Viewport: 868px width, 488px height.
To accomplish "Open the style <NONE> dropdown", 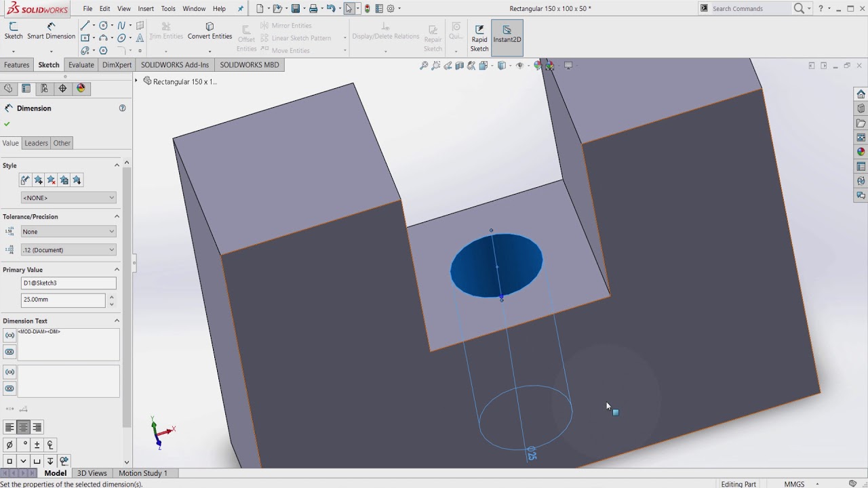I will tap(68, 198).
